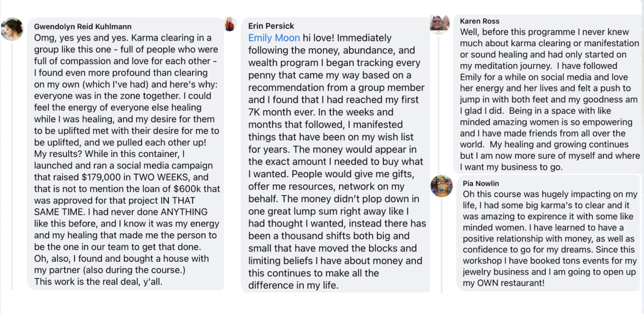Click the thread line below Gwendolyn's avatar

[12, 165]
